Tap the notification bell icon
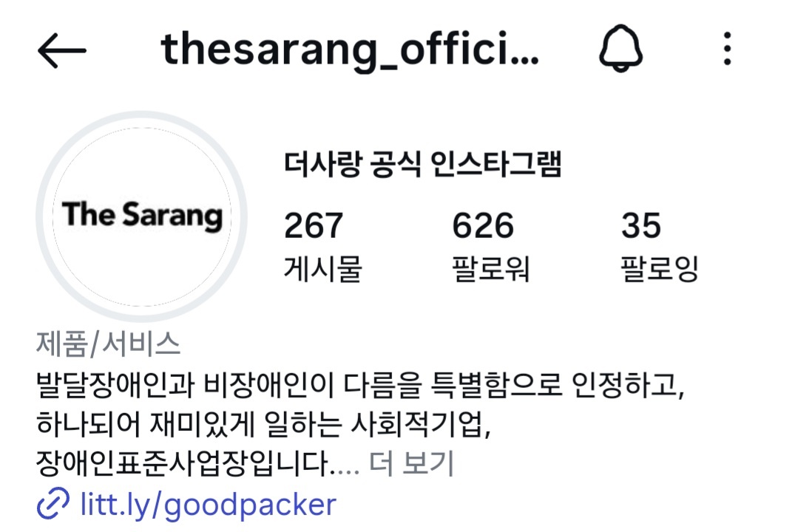 pyautogui.click(x=621, y=49)
